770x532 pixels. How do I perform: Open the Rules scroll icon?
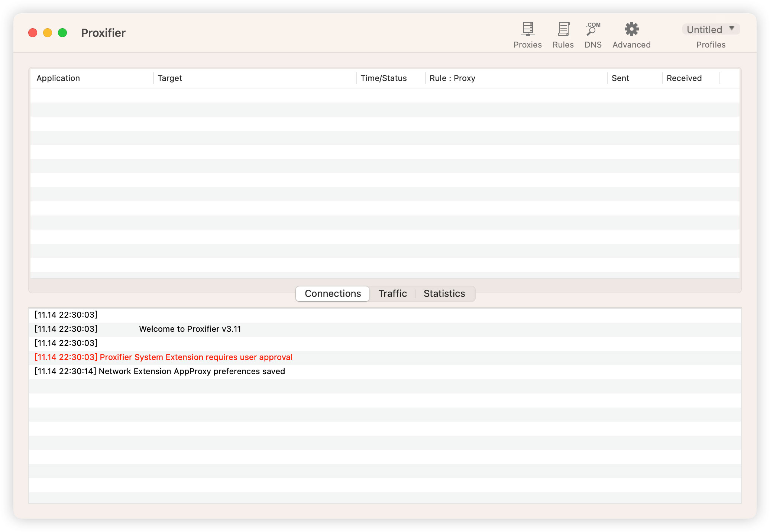click(x=563, y=29)
